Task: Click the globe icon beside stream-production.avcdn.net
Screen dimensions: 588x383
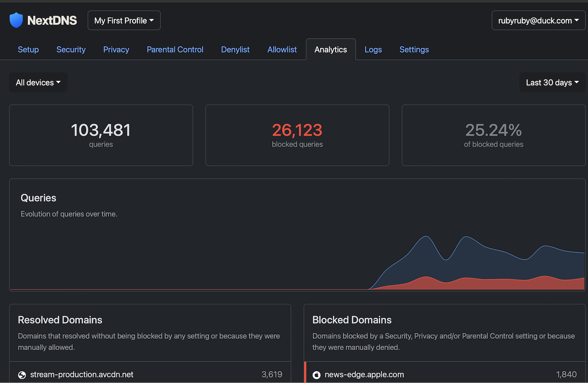Action: pyautogui.click(x=22, y=375)
